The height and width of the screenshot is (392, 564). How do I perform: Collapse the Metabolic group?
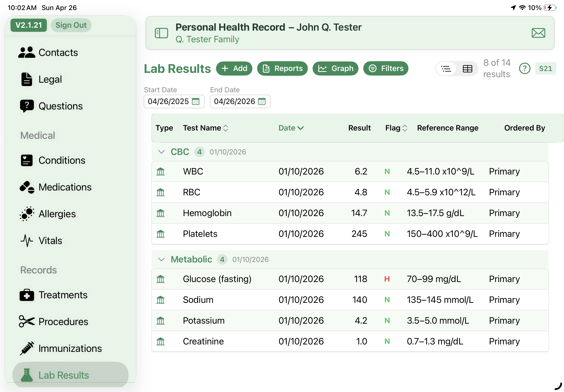[x=161, y=260]
